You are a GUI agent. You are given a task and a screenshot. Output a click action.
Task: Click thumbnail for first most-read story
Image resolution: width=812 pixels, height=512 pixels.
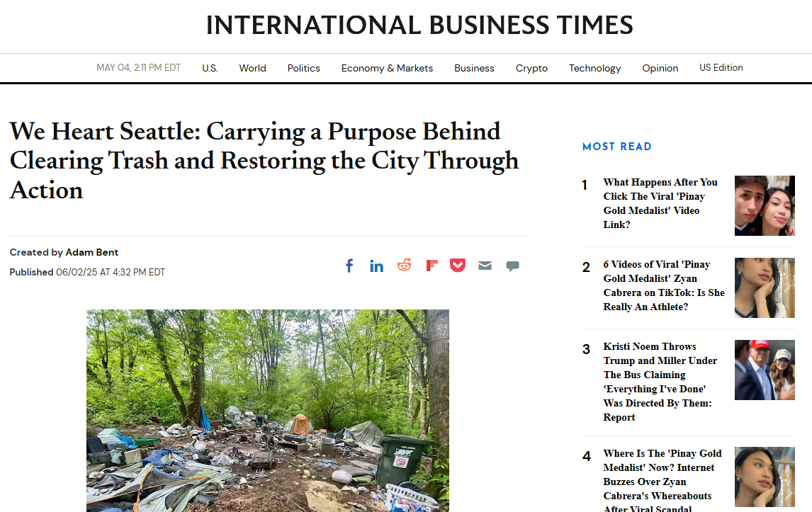[x=765, y=205]
